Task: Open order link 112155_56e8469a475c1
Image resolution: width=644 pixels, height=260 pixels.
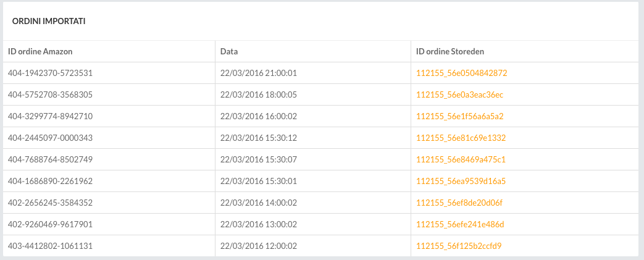Action: [x=461, y=159]
